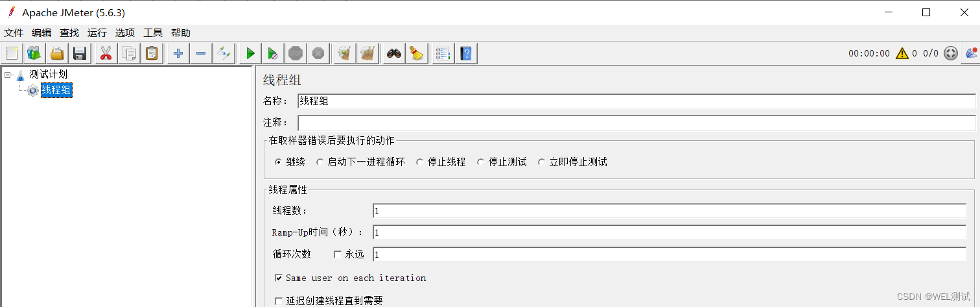980x307 pixels.
Task: Clear all results with double broom icon
Action: [x=367, y=53]
